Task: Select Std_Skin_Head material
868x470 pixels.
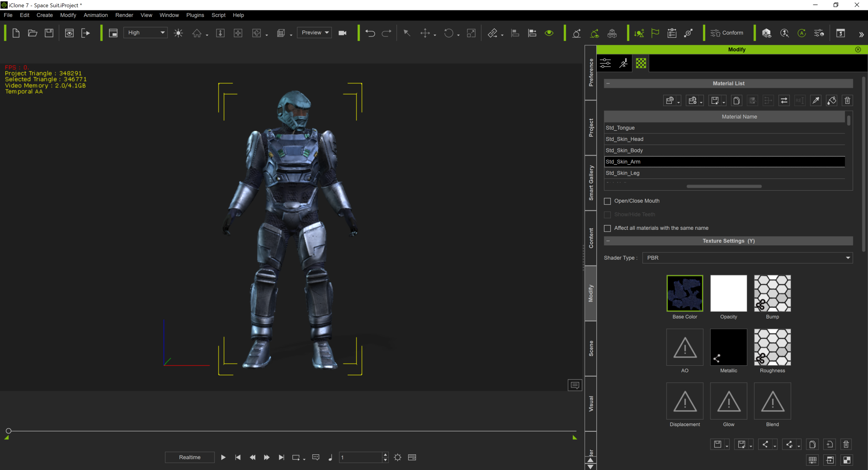Action: coord(724,139)
